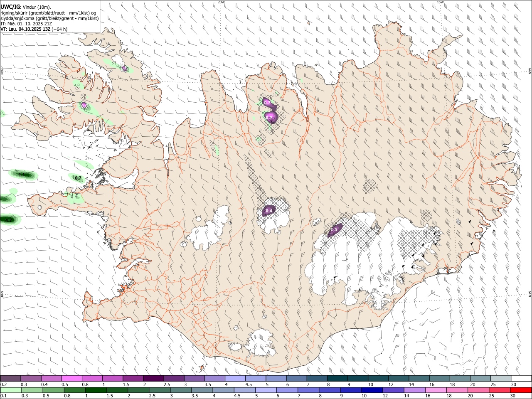Click the 20W longitude label
This screenshot has height=399, width=532.
pyautogui.click(x=221, y=2)
